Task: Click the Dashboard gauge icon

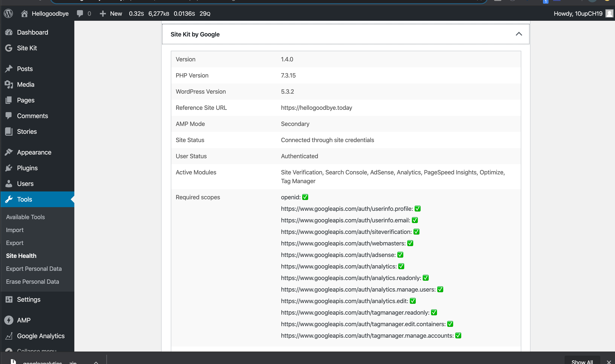Action: point(9,32)
